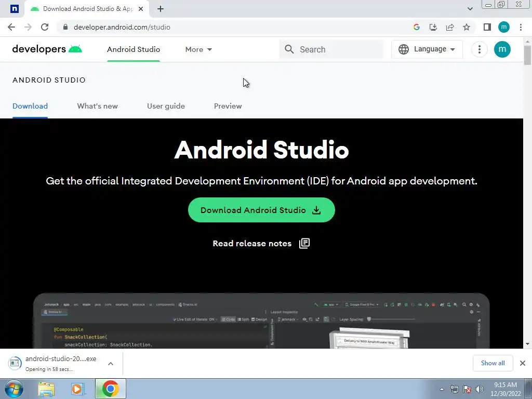Close the downloads bar
532x399 pixels.
click(523, 363)
